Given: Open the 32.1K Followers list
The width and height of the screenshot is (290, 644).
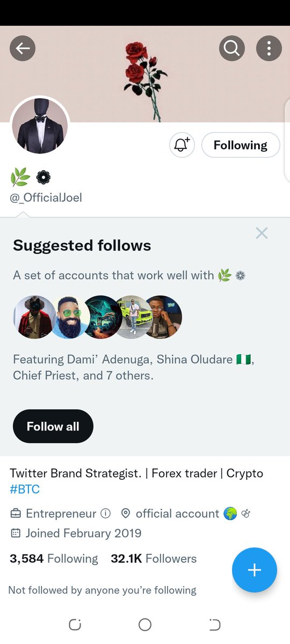Looking at the screenshot, I should (x=154, y=559).
